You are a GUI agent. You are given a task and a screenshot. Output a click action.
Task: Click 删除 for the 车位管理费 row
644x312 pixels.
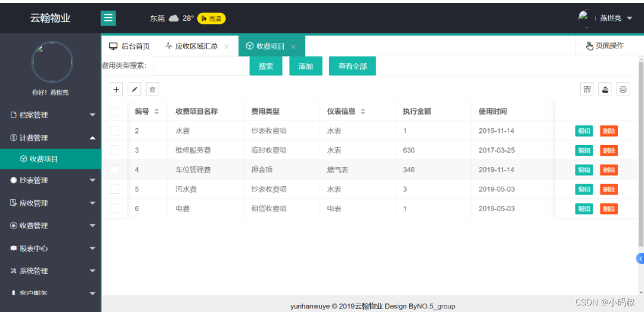pyautogui.click(x=609, y=170)
